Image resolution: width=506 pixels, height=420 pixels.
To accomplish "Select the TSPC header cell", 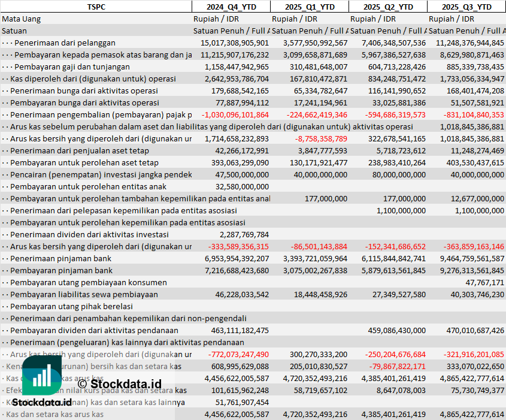I will (96, 7).
